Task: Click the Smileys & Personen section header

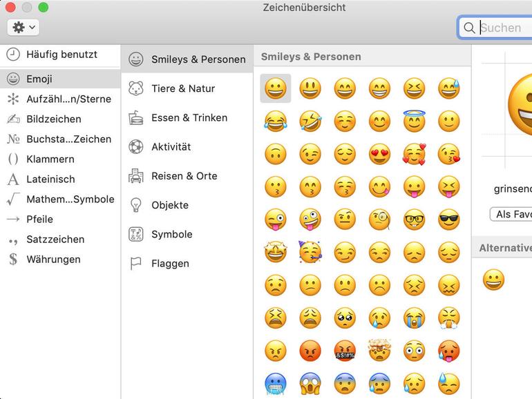Action: tap(362, 57)
